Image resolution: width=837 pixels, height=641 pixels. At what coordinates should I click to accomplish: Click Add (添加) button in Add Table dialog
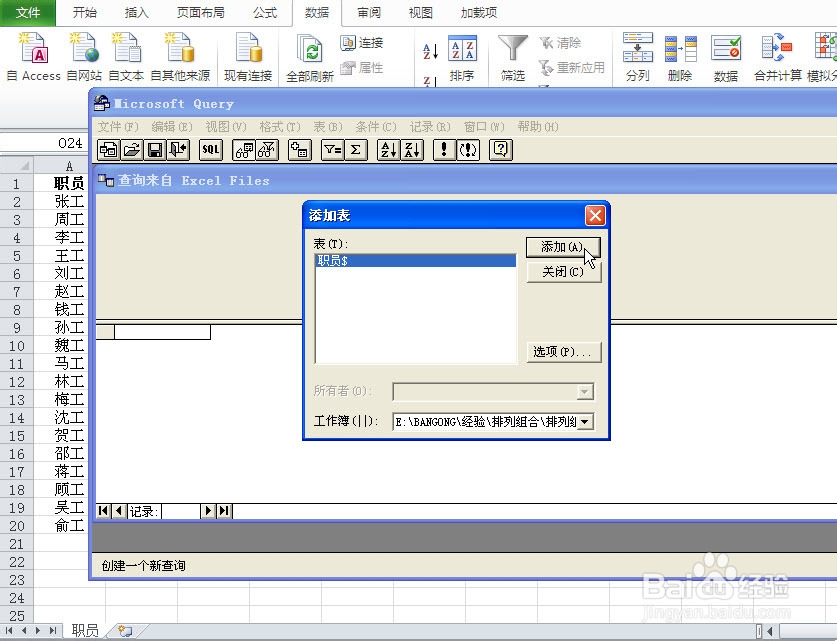pyautogui.click(x=563, y=247)
